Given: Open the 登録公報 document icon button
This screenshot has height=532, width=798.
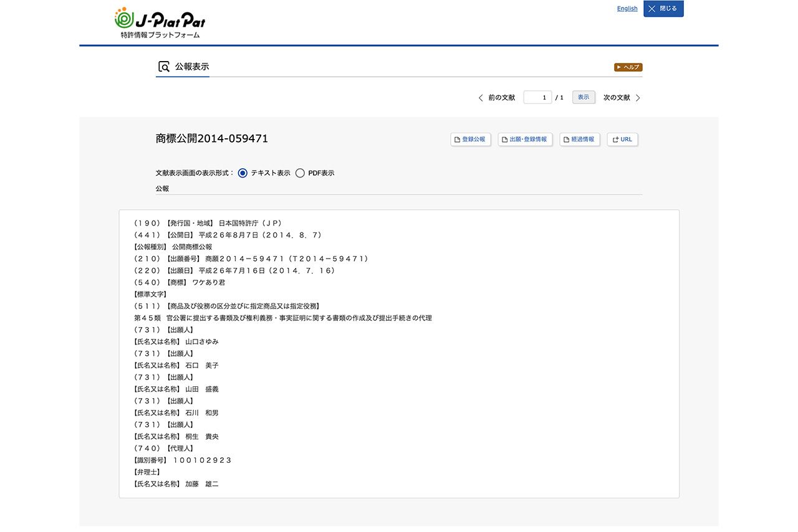Looking at the screenshot, I should tap(458, 139).
